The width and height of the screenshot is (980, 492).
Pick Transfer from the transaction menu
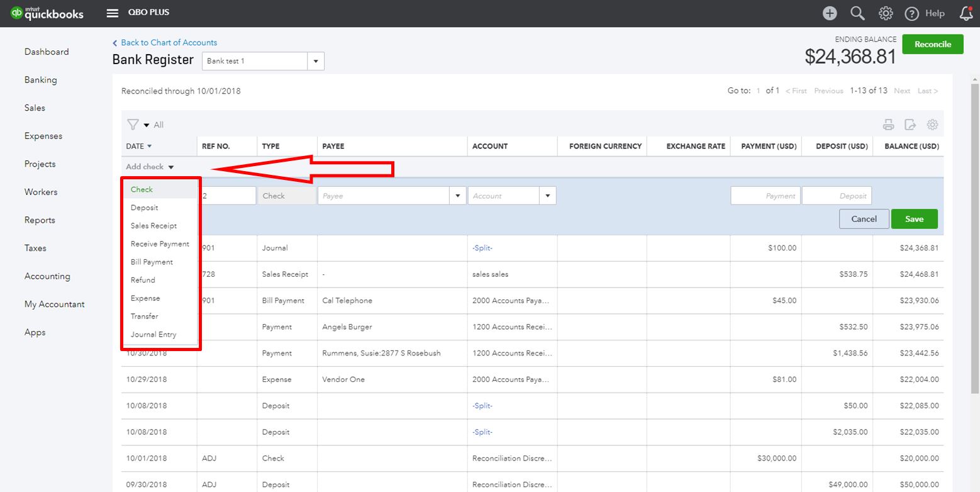click(x=160, y=316)
